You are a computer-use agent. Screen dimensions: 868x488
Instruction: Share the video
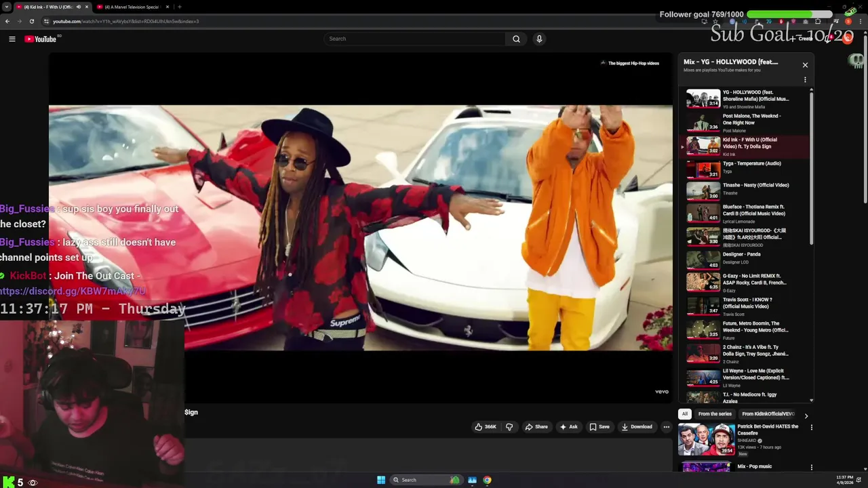pos(536,427)
